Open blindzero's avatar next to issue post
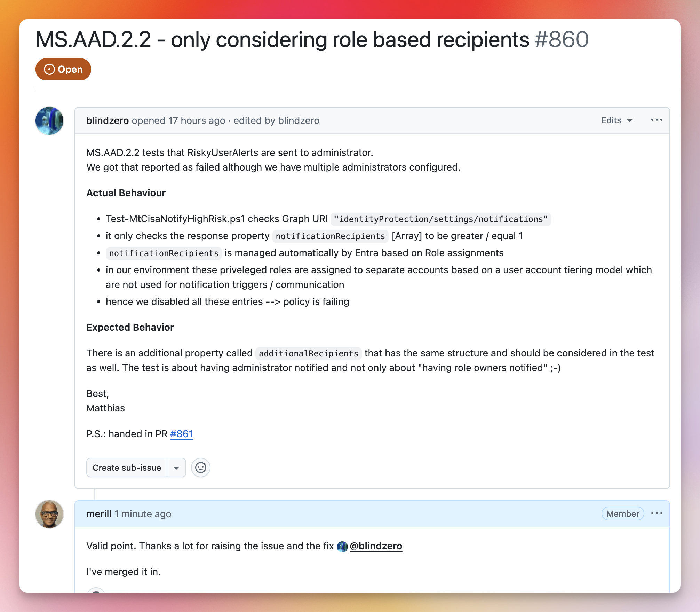The width and height of the screenshot is (700, 612). (49, 121)
